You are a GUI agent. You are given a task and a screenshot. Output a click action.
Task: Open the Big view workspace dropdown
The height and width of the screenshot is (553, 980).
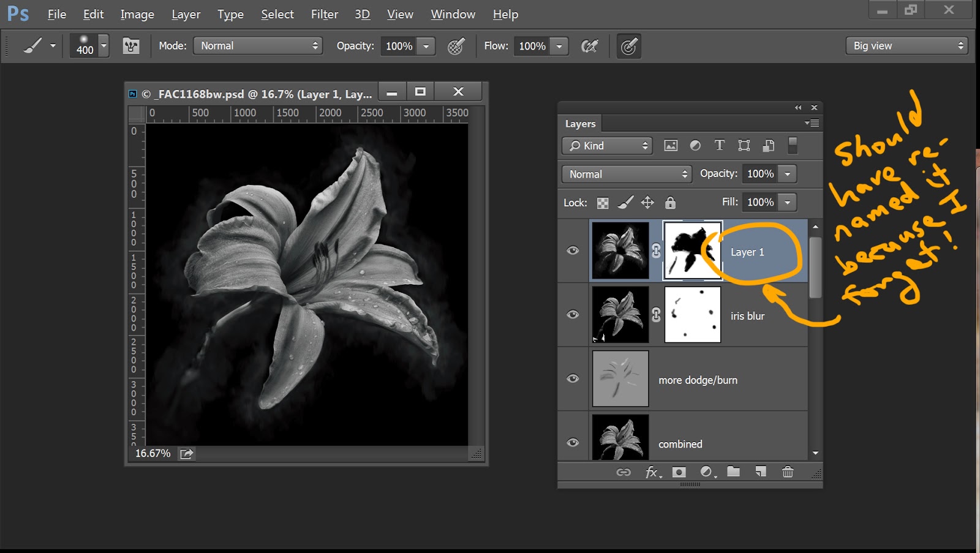(x=907, y=46)
